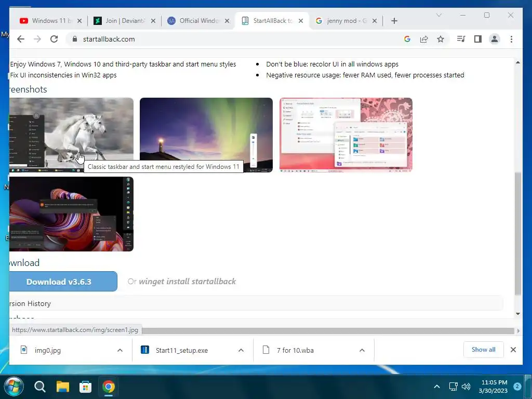Share this page using the share icon
Image resolution: width=532 pixels, height=399 pixels.
click(x=424, y=39)
